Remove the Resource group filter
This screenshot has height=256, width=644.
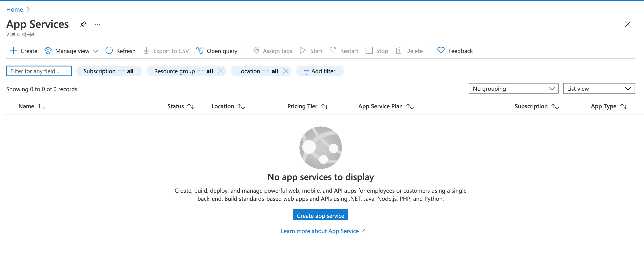point(220,71)
